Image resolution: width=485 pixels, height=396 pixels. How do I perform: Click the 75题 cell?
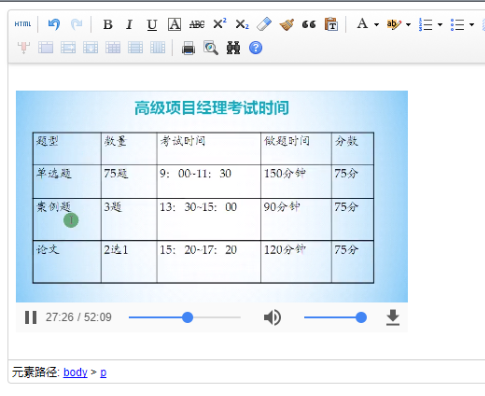pos(129,181)
